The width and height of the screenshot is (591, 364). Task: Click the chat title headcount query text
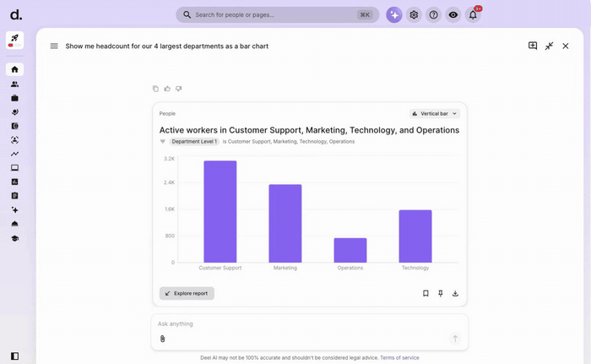(167, 46)
